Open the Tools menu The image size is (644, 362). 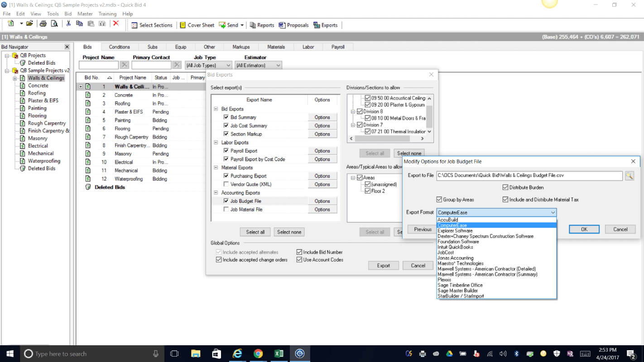coord(53,14)
